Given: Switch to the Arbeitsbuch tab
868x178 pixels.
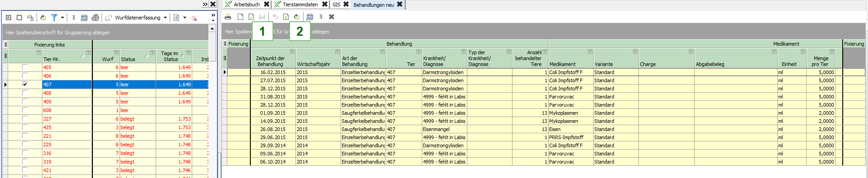Looking at the screenshot, I should [x=246, y=5].
